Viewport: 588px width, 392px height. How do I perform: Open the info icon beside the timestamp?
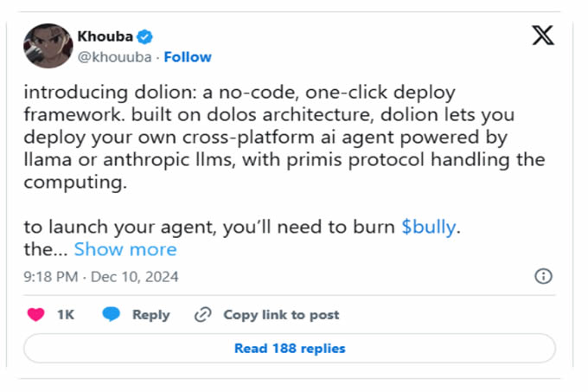point(543,276)
